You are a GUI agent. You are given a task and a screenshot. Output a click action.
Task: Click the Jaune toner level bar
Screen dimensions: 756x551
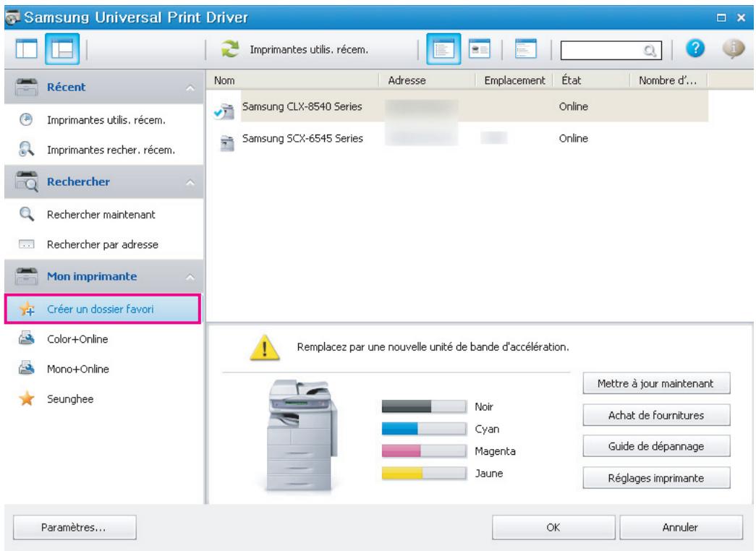coord(424,473)
